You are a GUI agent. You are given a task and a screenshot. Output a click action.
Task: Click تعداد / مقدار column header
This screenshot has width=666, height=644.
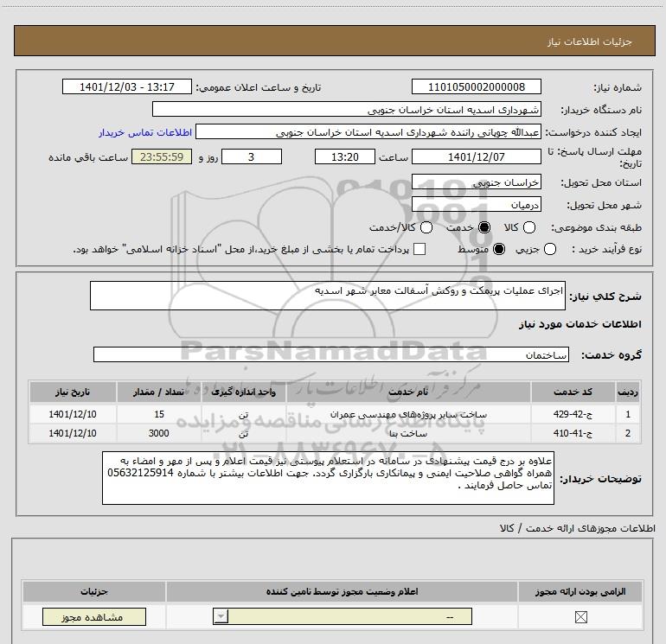tap(158, 392)
